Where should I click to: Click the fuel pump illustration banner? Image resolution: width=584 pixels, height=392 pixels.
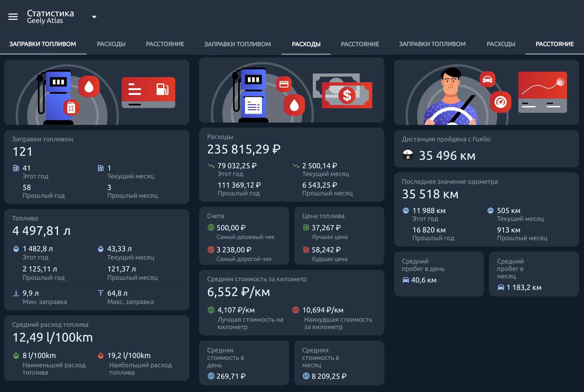tap(97, 92)
